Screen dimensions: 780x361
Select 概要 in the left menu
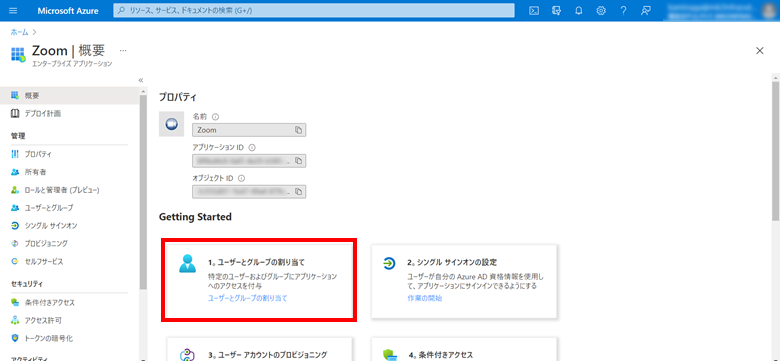(x=70, y=95)
